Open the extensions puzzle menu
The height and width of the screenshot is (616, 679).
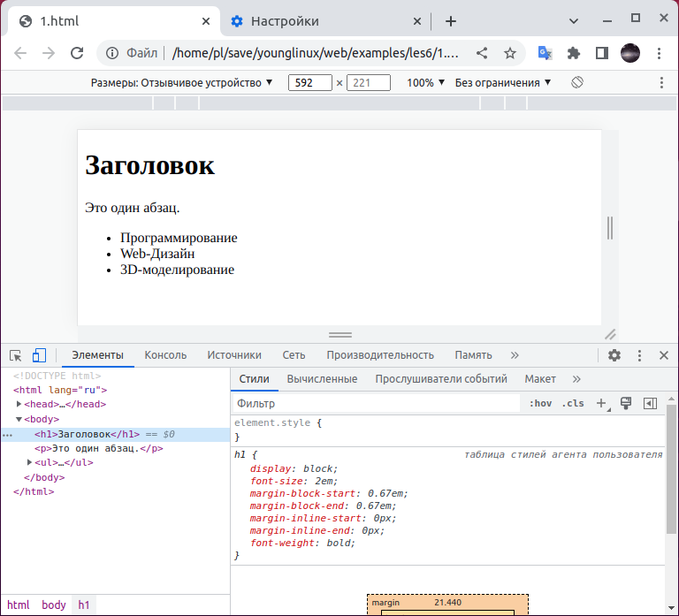pos(573,53)
